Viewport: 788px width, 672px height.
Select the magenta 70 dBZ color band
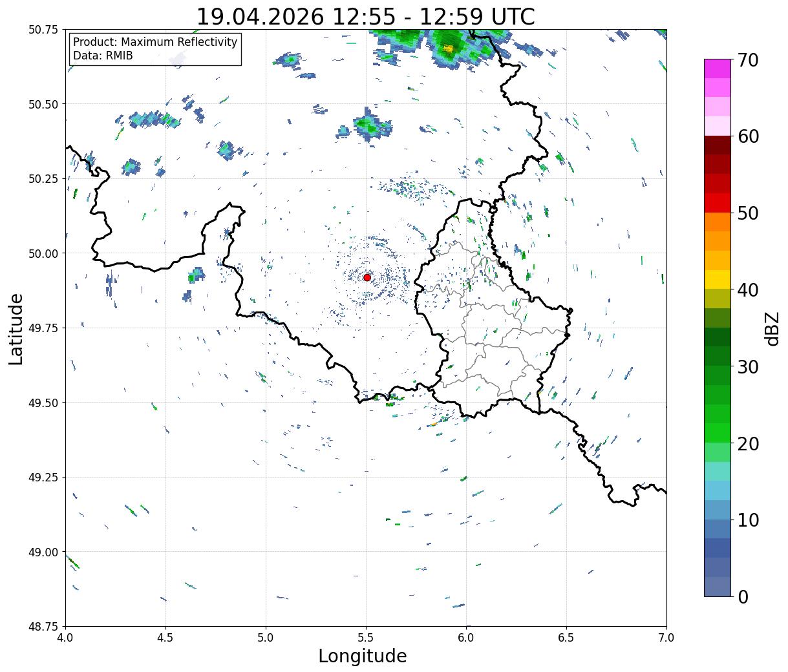tap(718, 68)
